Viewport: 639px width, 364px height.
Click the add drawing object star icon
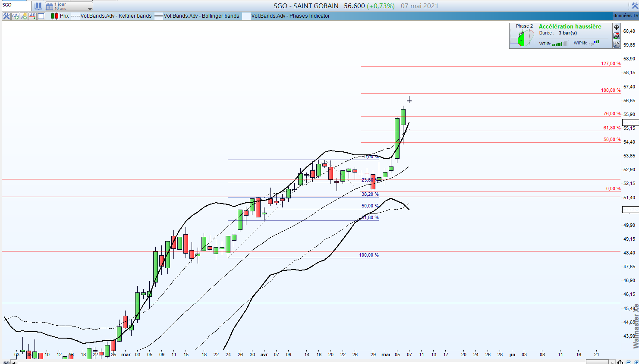point(24,16)
